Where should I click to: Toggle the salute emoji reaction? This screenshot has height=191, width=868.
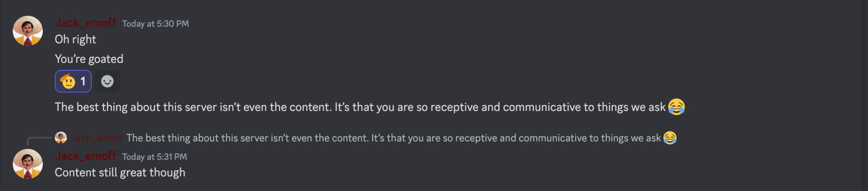coord(68,82)
